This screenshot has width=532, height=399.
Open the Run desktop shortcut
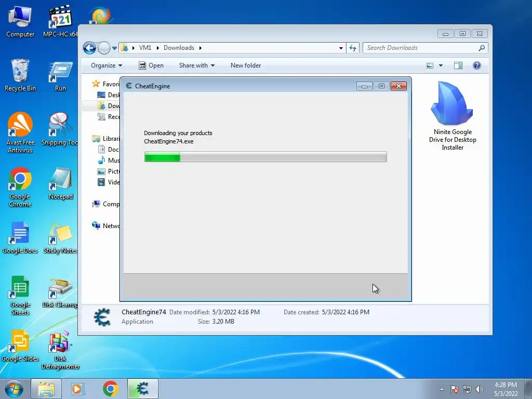pyautogui.click(x=60, y=76)
